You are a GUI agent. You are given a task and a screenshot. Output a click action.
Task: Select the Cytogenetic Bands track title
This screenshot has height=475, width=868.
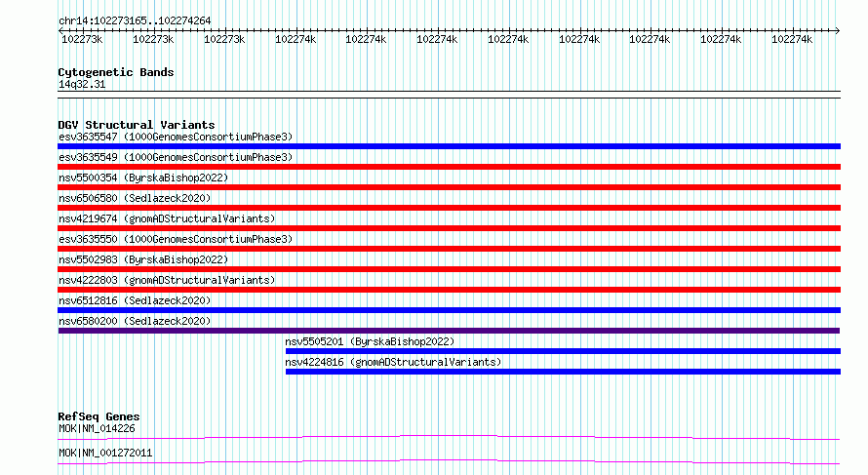point(116,72)
